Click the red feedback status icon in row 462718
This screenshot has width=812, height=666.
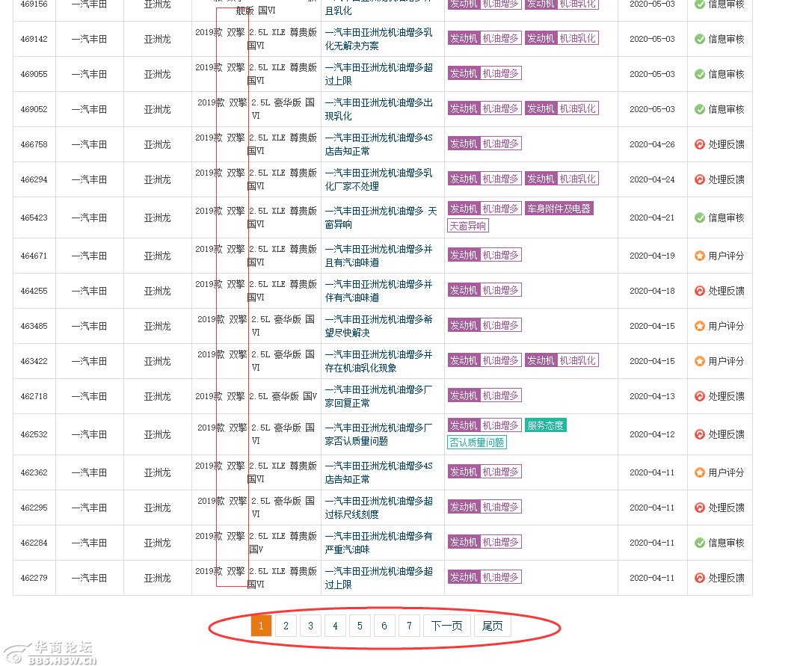[700, 396]
